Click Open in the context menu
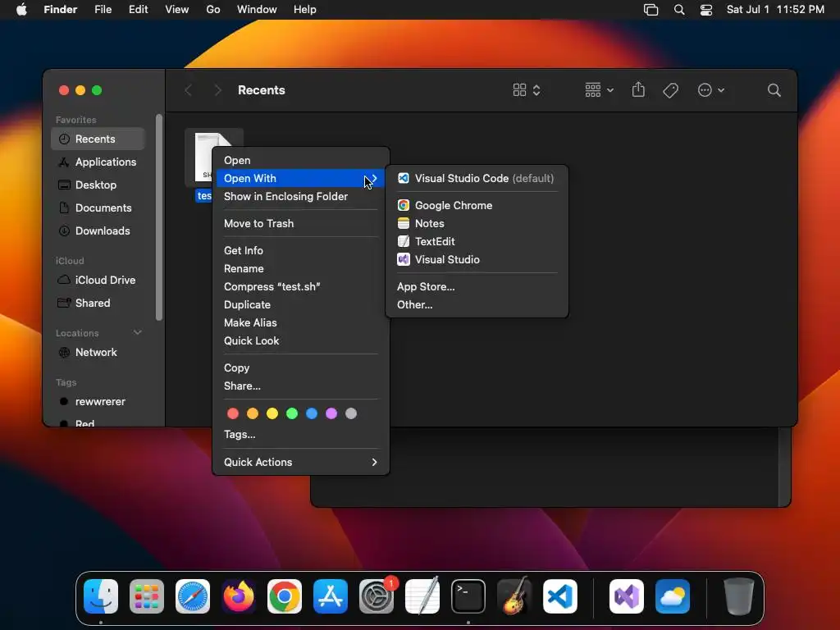Image resolution: width=840 pixels, height=630 pixels. pos(300,160)
